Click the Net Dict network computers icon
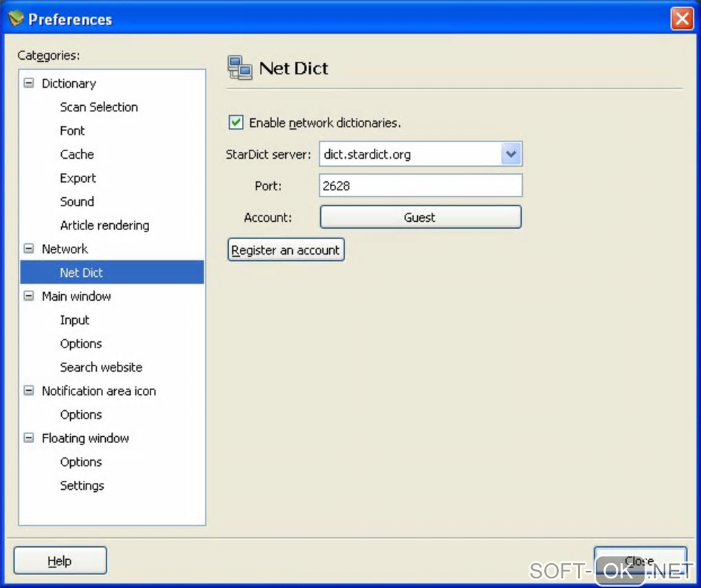Viewport: 701px width, 588px height. pyautogui.click(x=240, y=68)
